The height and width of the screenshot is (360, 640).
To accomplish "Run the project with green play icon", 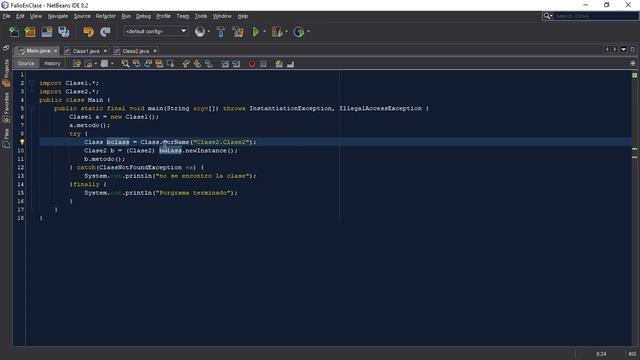I will tap(256, 32).
